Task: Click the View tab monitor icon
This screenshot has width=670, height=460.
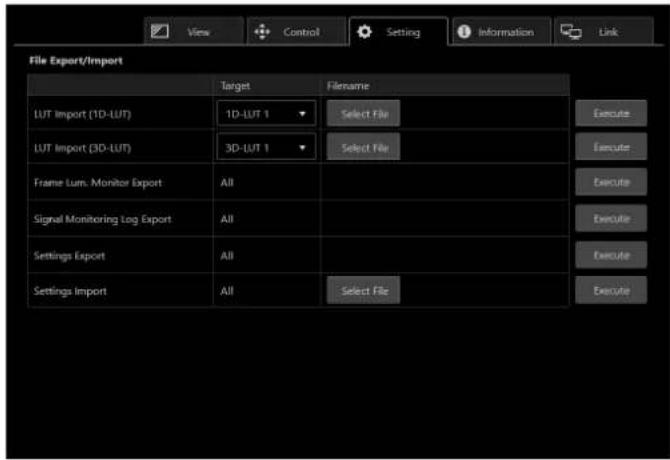Action: click(x=160, y=32)
